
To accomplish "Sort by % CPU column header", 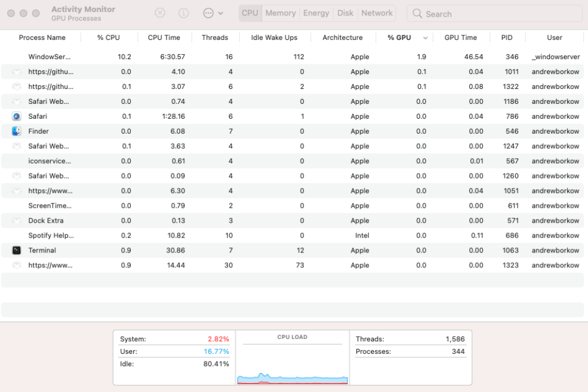I will [109, 38].
